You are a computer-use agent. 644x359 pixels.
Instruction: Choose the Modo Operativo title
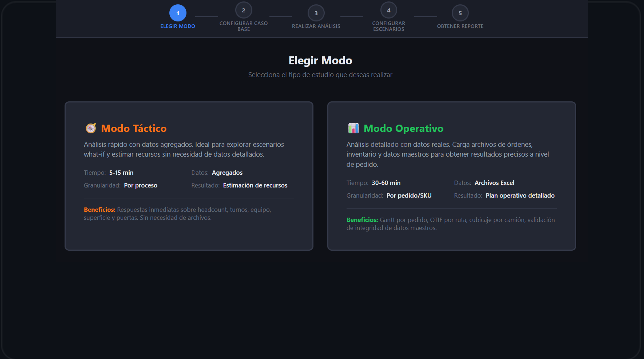403,128
